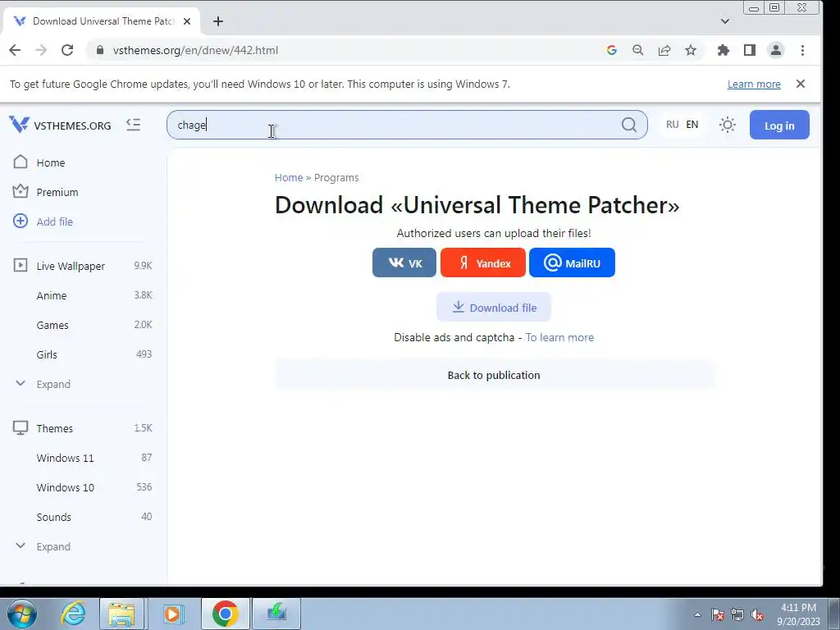
Task: Toggle the Chrome side panel icon
Action: point(750,50)
